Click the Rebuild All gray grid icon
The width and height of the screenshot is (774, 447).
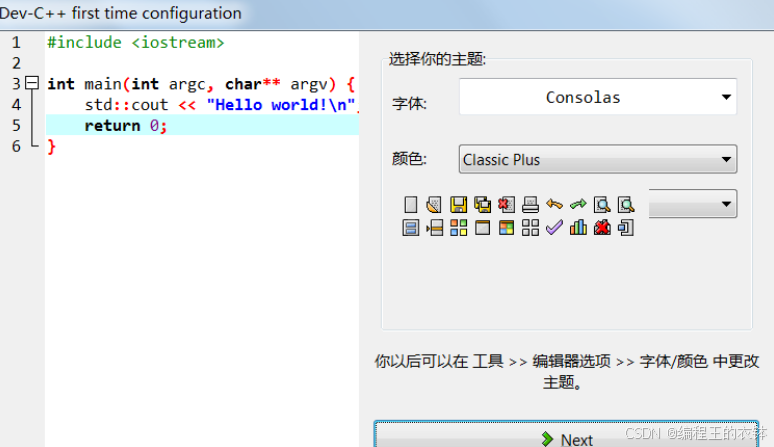pos(530,228)
